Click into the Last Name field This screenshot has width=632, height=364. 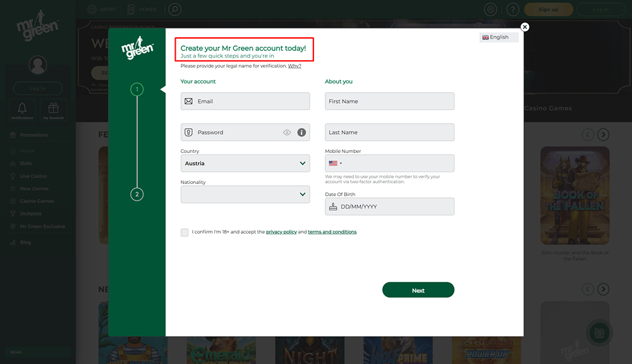coord(389,132)
